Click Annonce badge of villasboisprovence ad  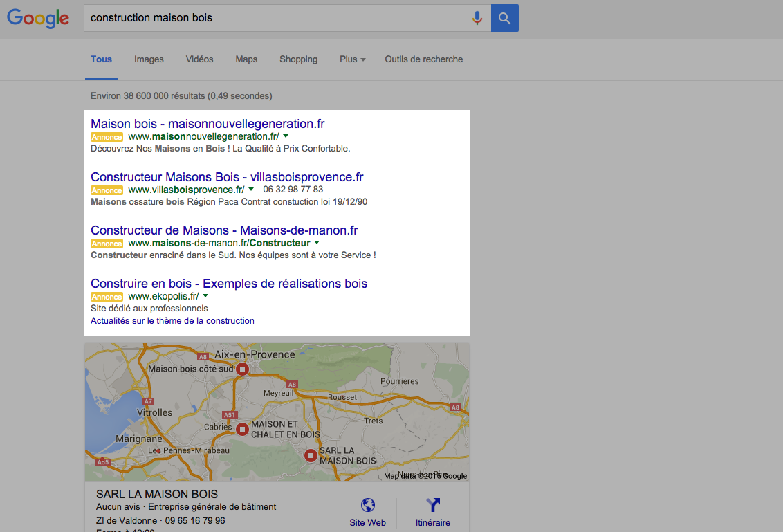point(107,190)
